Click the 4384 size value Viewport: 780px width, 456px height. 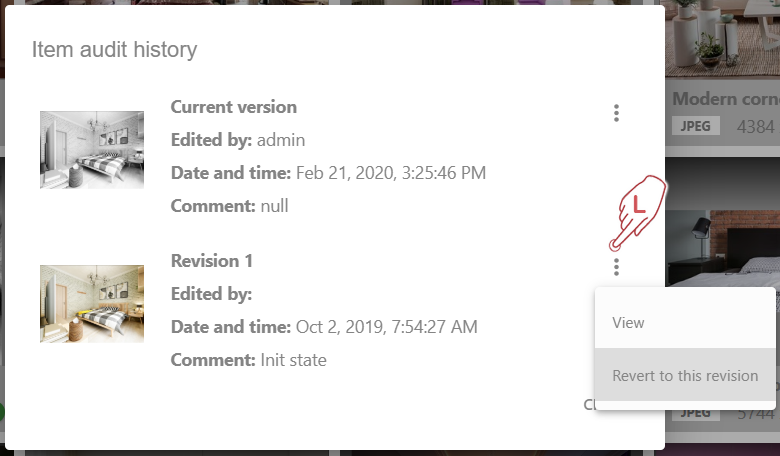pyautogui.click(x=756, y=127)
